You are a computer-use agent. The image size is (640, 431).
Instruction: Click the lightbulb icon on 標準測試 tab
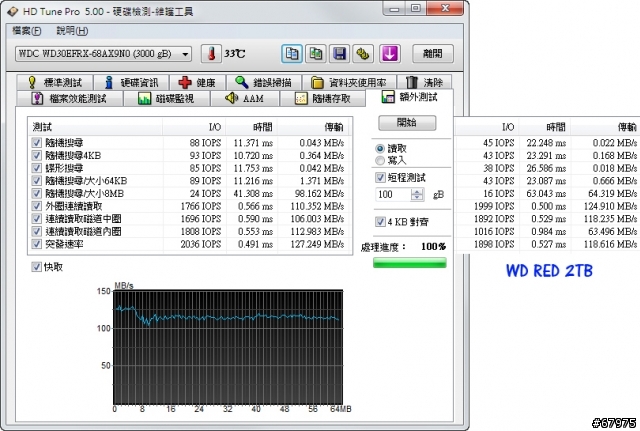click(32, 82)
